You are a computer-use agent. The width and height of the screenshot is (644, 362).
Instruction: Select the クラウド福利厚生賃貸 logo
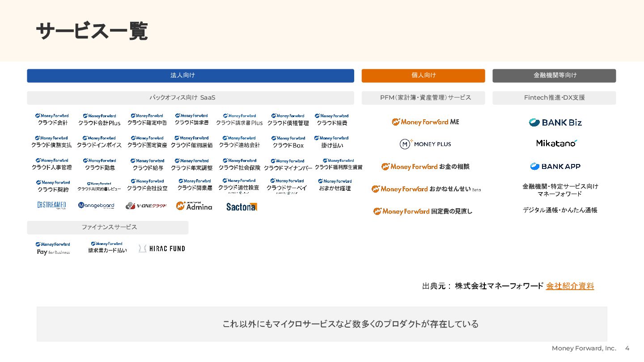339,164
